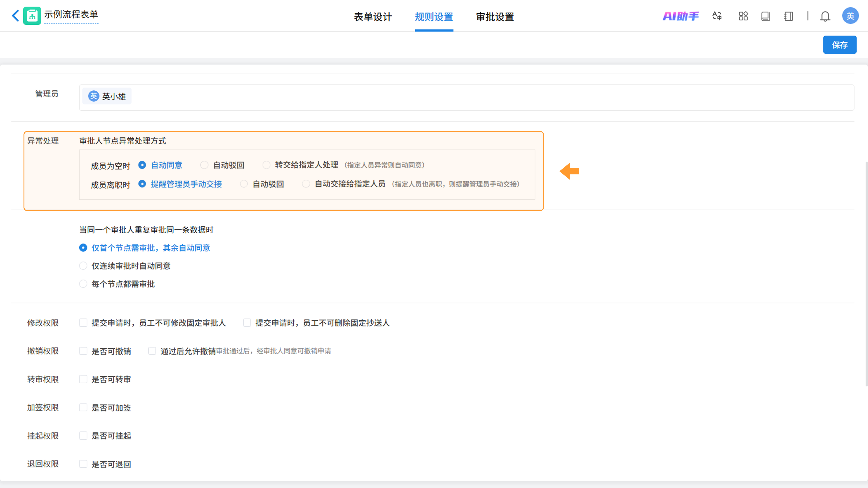The width and height of the screenshot is (868, 488).
Task: Check 是否可转审 checkbox
Action: point(83,379)
